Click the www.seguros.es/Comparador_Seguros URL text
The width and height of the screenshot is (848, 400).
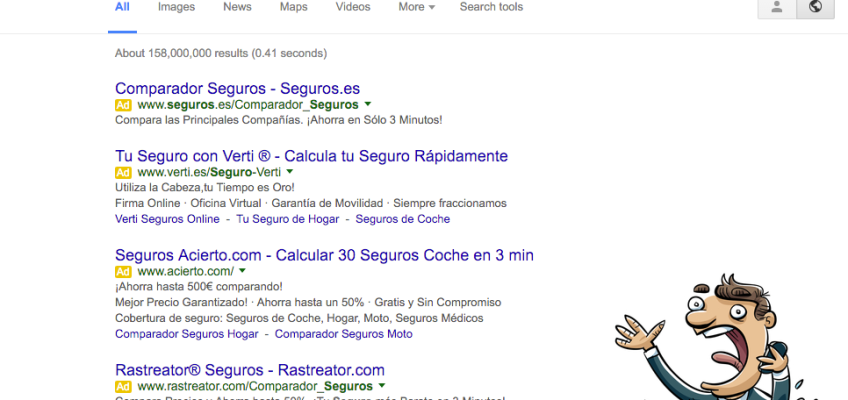pyautogui.click(x=248, y=105)
